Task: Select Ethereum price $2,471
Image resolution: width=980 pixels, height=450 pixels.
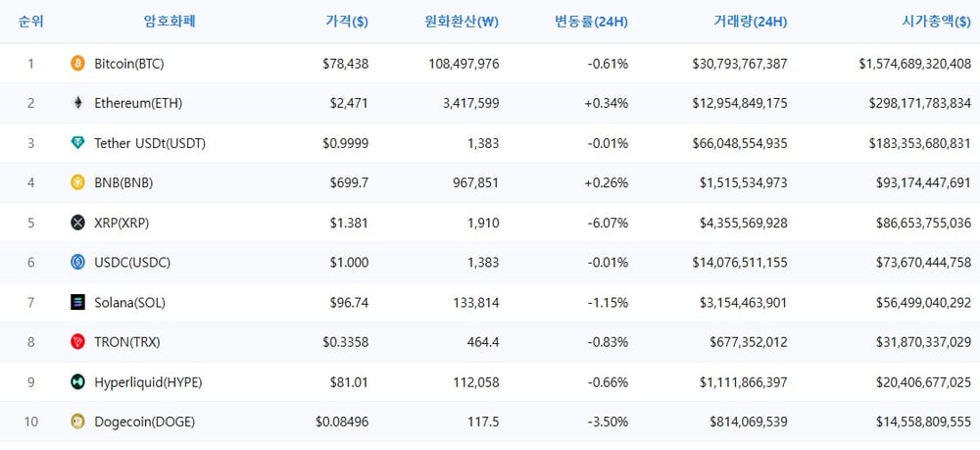Action: point(350,104)
